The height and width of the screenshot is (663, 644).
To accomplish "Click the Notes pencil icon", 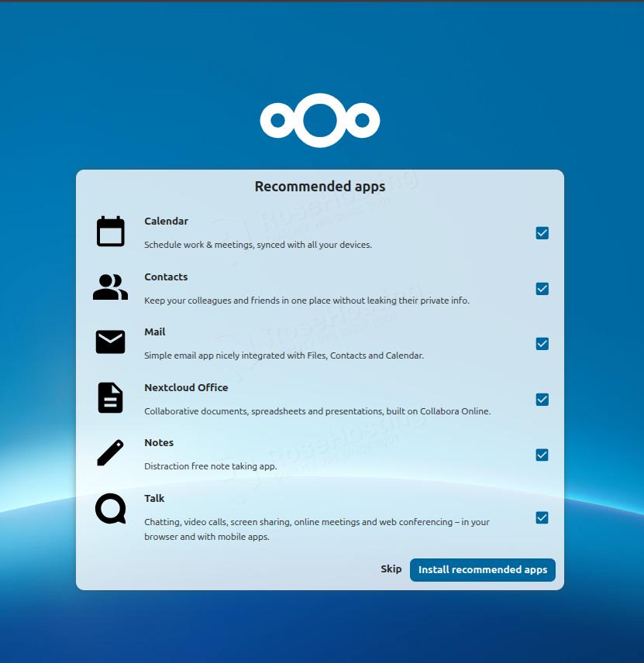I will [x=111, y=452].
